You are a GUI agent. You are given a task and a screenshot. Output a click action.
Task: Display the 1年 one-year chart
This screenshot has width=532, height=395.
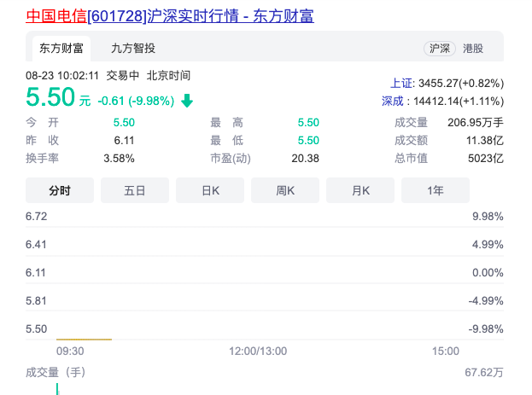coord(436,190)
